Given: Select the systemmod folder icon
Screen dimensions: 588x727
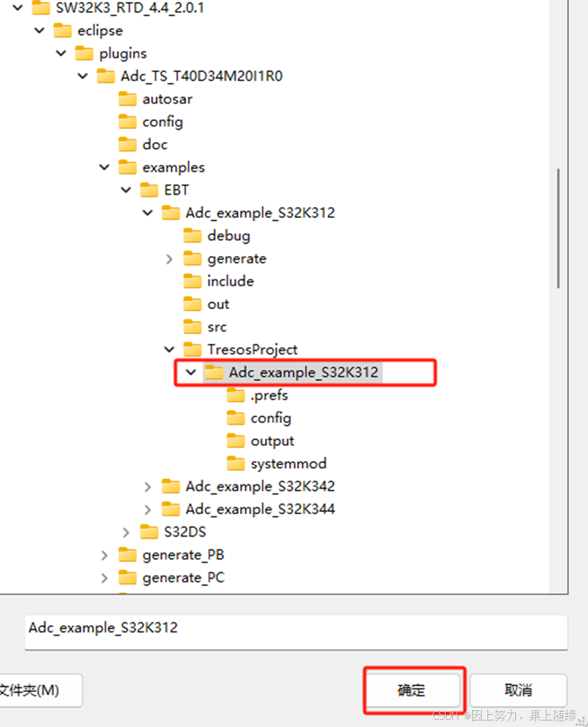Looking at the screenshot, I should pos(236,464).
